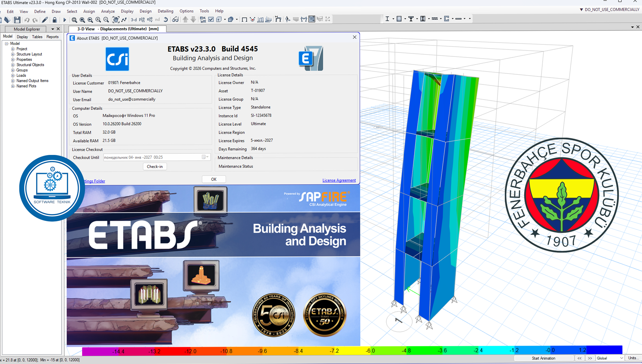The width and height of the screenshot is (642, 364).
Task: Set the default 3-d view icon
Action: click(134, 20)
